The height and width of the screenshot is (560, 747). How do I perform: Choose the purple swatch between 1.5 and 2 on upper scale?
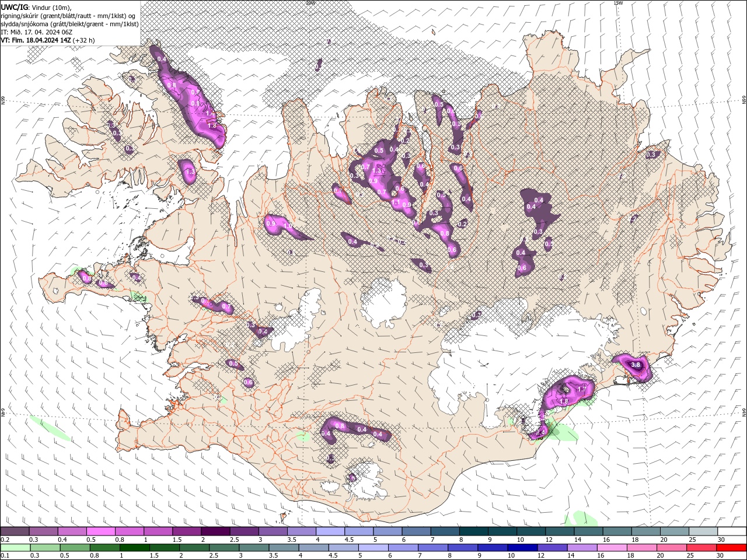point(186,531)
